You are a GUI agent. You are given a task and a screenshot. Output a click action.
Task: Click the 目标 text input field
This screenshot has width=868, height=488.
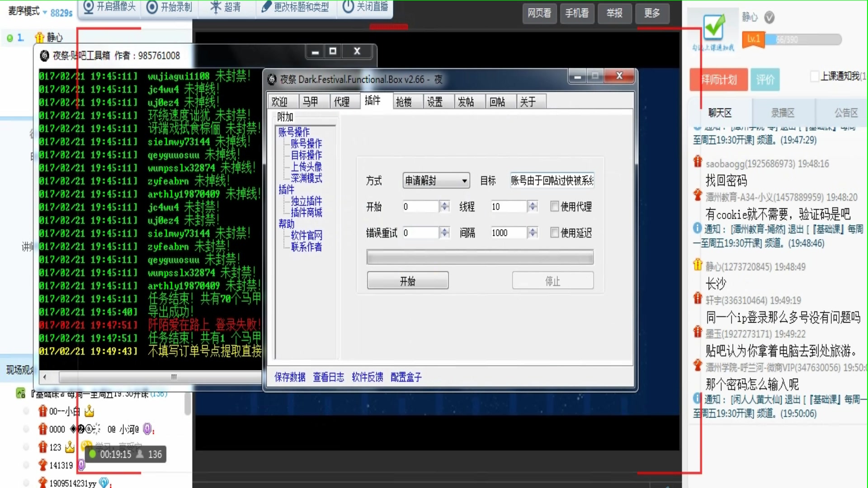[552, 181]
